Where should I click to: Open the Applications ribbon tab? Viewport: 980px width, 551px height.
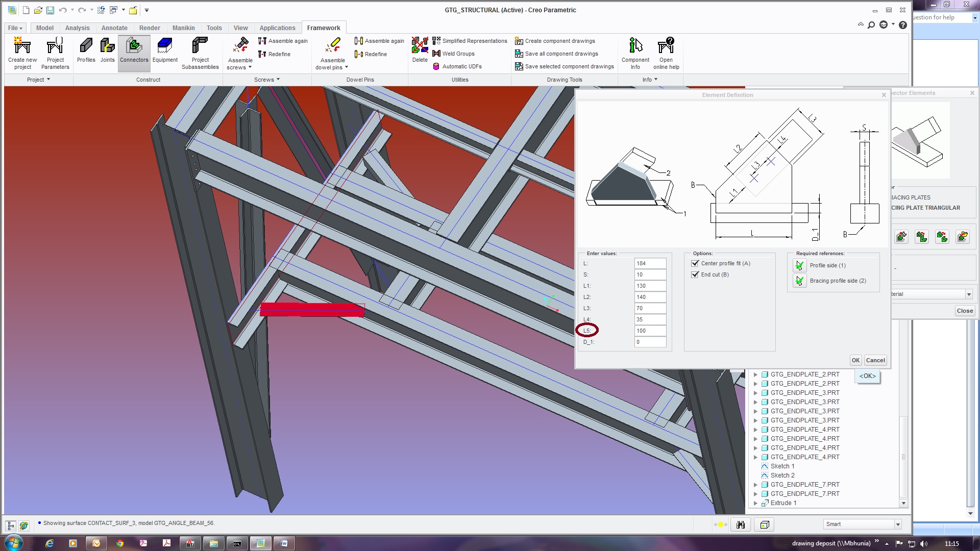(x=277, y=28)
